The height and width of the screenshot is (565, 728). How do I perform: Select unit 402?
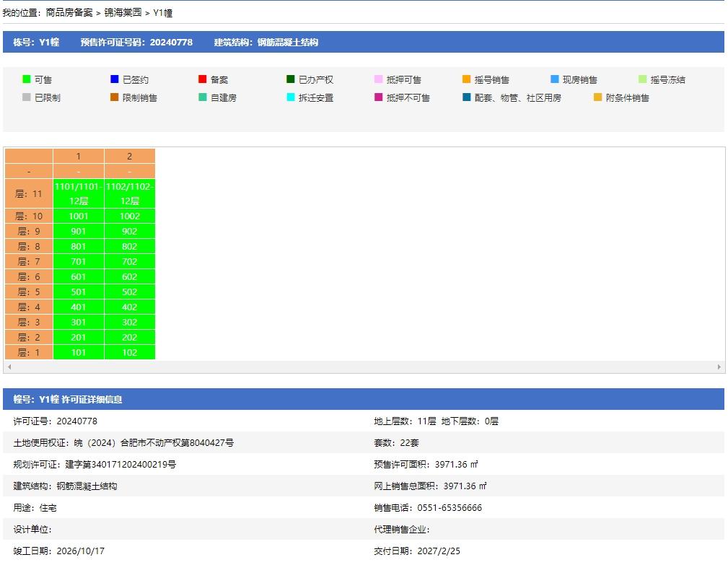click(130, 307)
